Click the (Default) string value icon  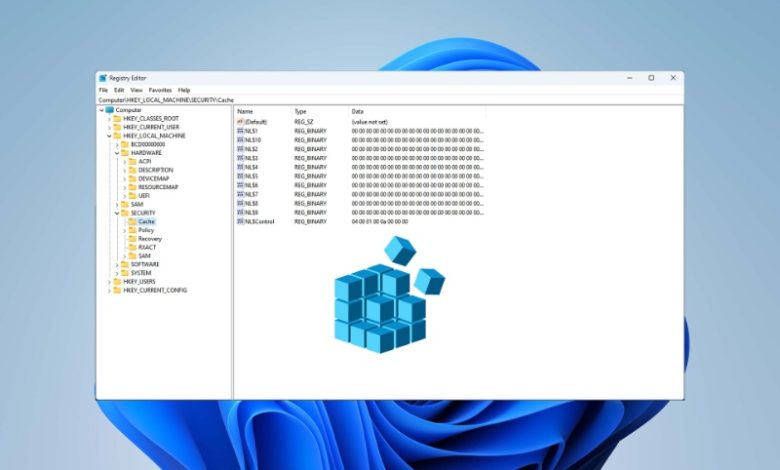coord(240,121)
